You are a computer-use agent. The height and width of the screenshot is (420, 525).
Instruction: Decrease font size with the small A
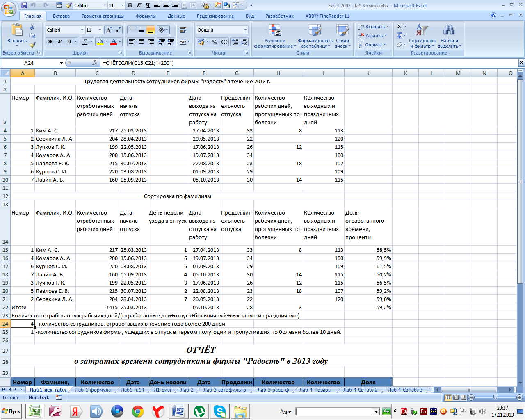click(118, 30)
